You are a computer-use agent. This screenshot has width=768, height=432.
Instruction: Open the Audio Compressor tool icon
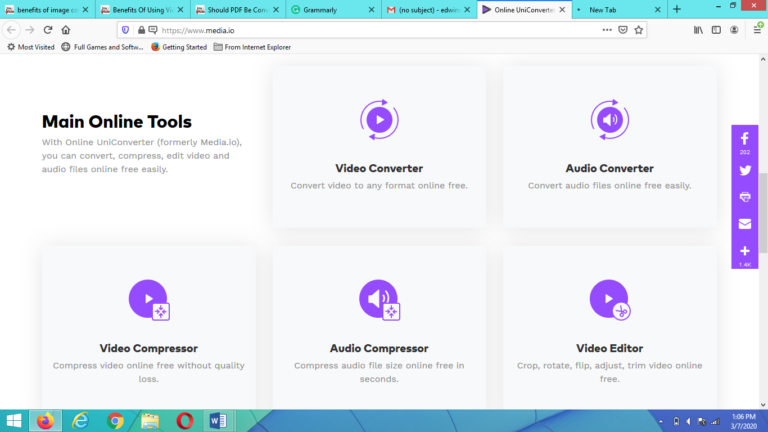[x=379, y=300]
